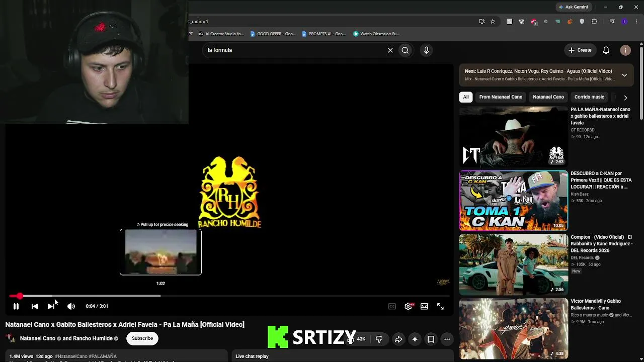The height and width of the screenshot is (362, 644).
Task: Open the 'PROMPTS AI' bookmark
Action: pos(324,34)
